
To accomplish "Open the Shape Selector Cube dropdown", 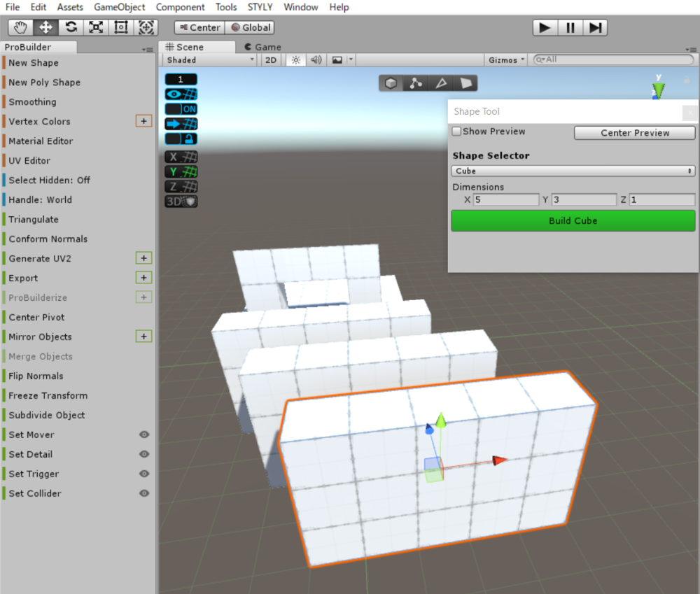I will [x=573, y=171].
